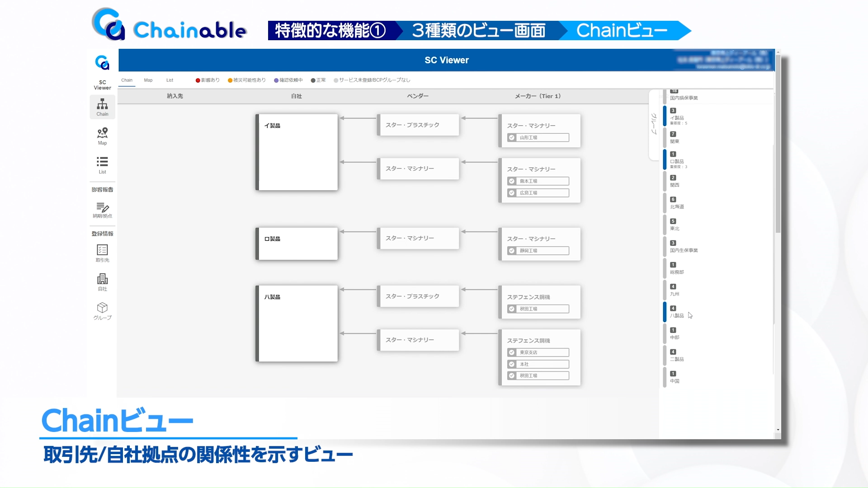Open the Chain view from the sidebar

(x=102, y=107)
